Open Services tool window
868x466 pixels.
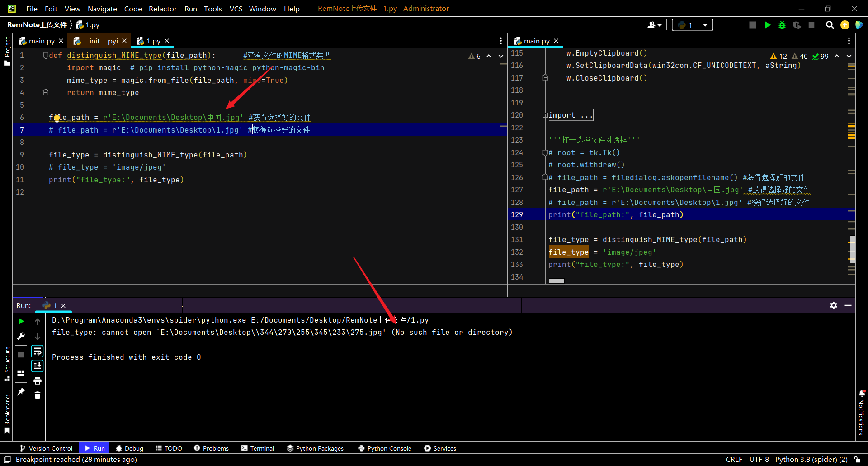pyautogui.click(x=440, y=448)
